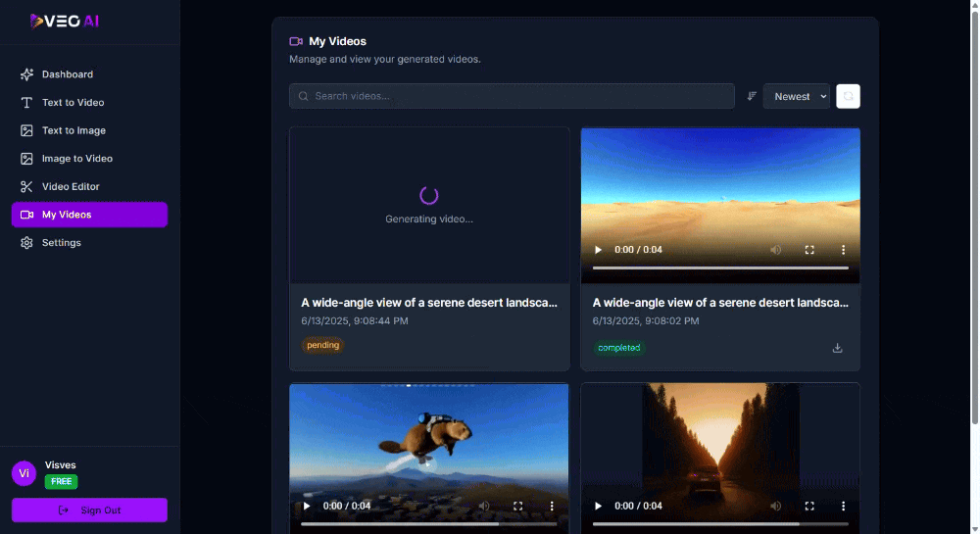
Task: Click the Manage and view subtitle text
Action: 385,60
